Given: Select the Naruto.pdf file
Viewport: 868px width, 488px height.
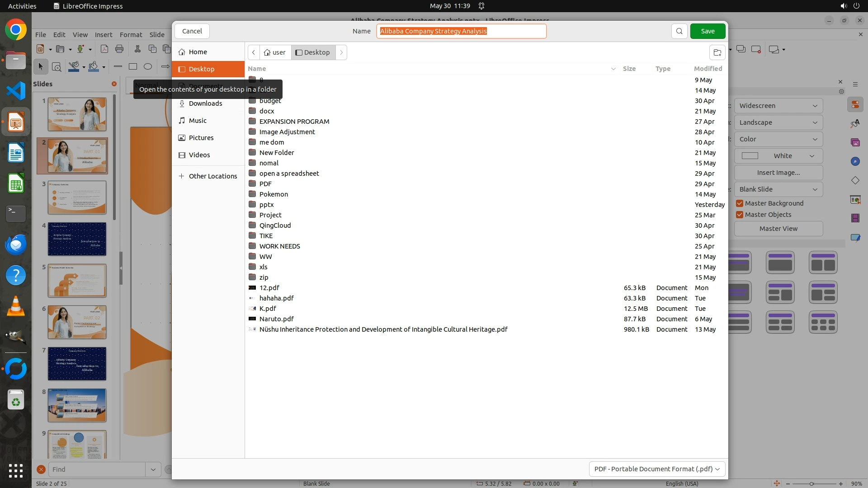Looking at the screenshot, I should tap(276, 319).
